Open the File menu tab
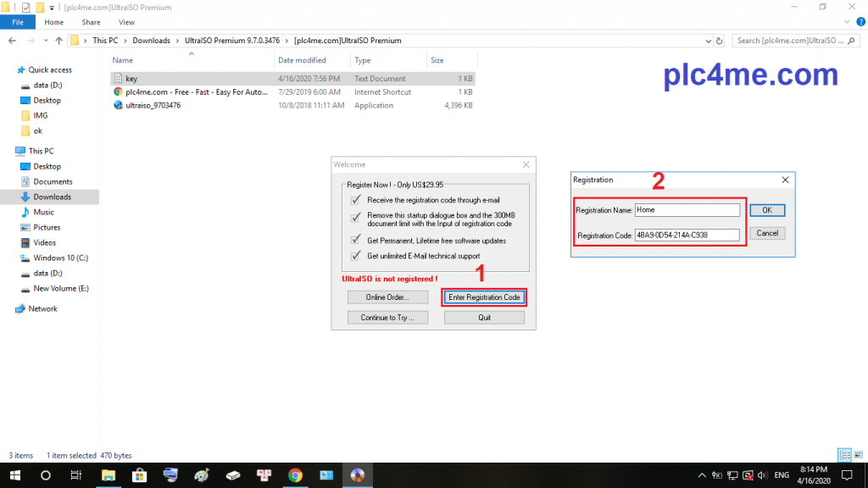Viewport: 868px width, 488px height. point(18,22)
